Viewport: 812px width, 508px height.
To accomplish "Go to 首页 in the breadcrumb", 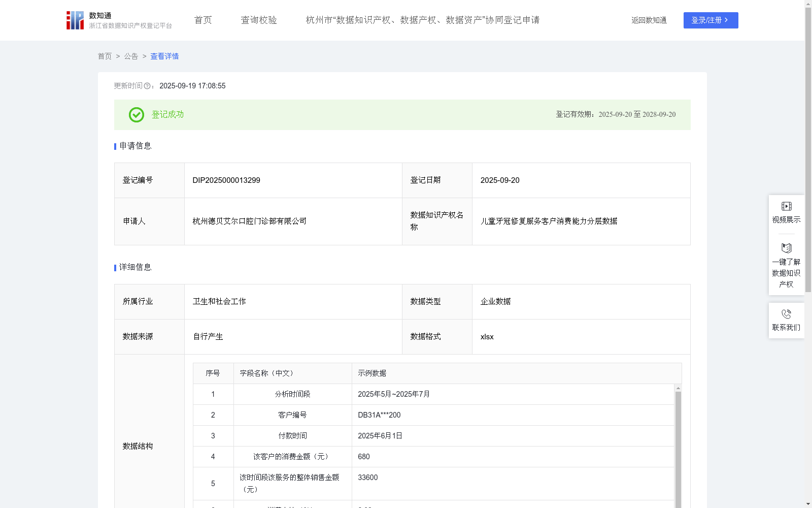I will click(105, 56).
